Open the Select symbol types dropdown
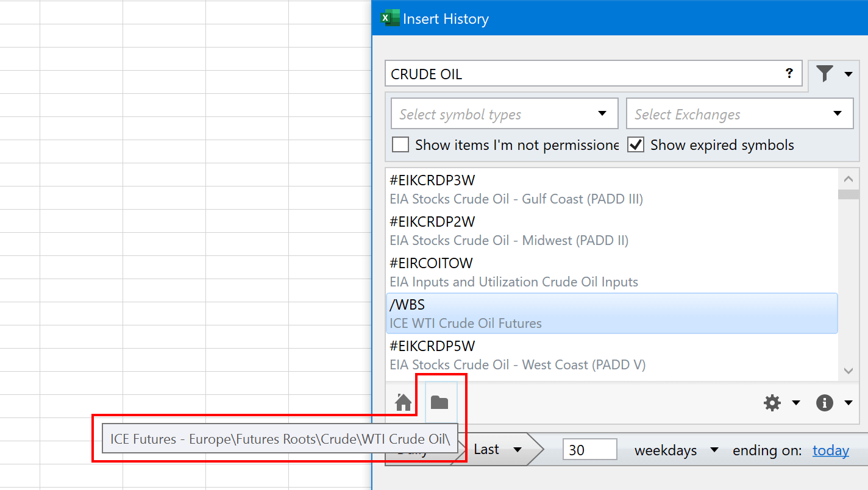 pyautogui.click(x=505, y=114)
